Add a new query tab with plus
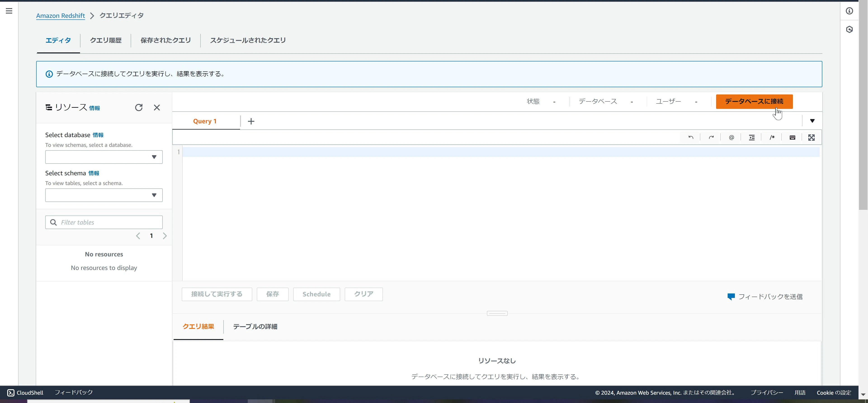The width and height of the screenshot is (868, 403). pos(251,121)
